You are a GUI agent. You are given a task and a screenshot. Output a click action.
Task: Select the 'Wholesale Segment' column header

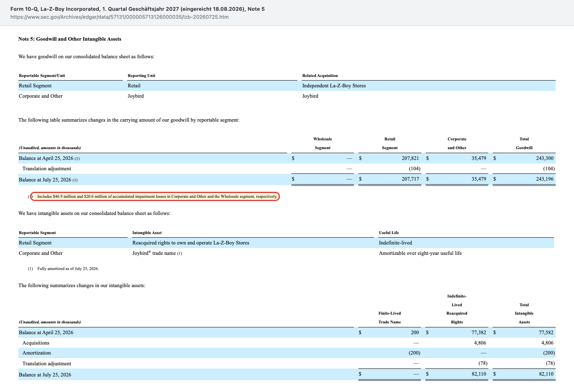tap(322, 144)
